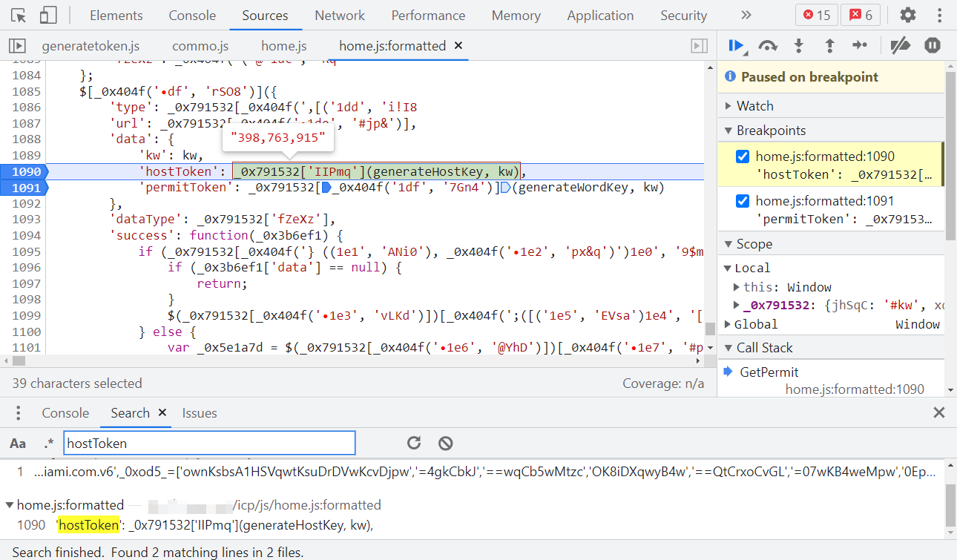Clear the search results
This screenshot has width=957, height=560.
click(445, 443)
